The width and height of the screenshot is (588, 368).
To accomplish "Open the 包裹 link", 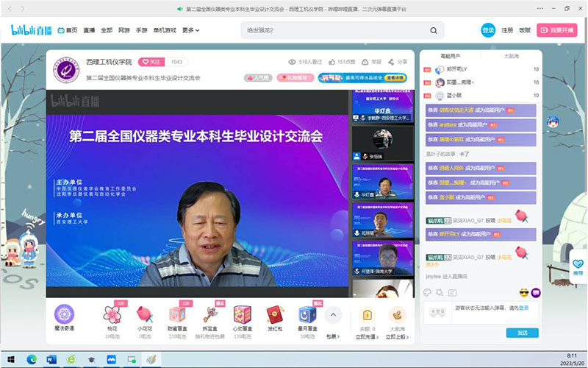I will coord(333,336).
